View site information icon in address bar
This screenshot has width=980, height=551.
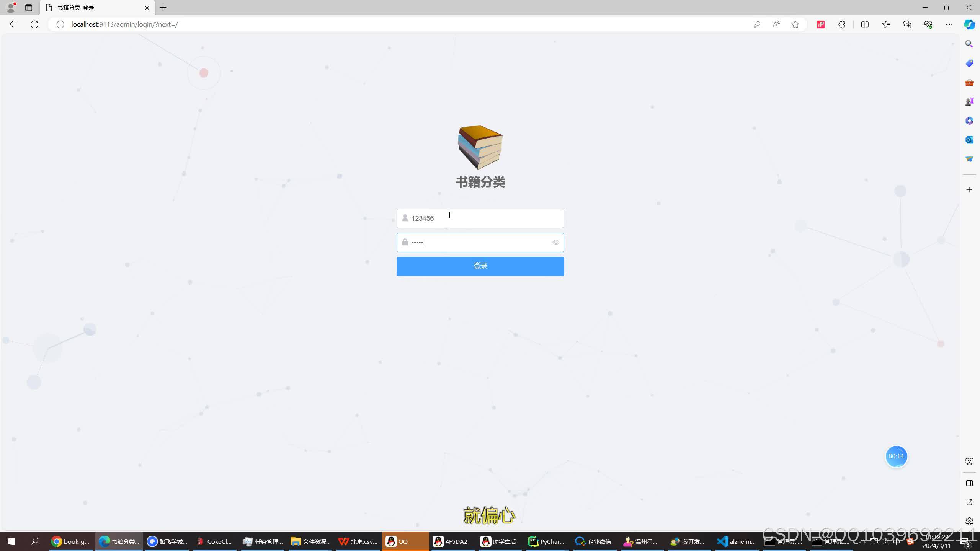click(x=60, y=24)
